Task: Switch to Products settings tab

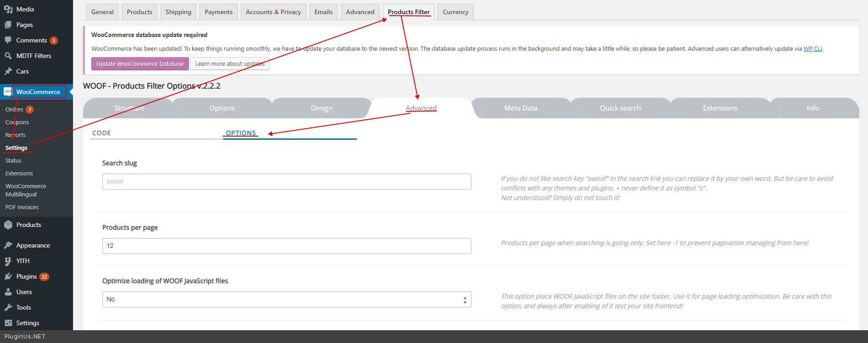Action: (140, 12)
